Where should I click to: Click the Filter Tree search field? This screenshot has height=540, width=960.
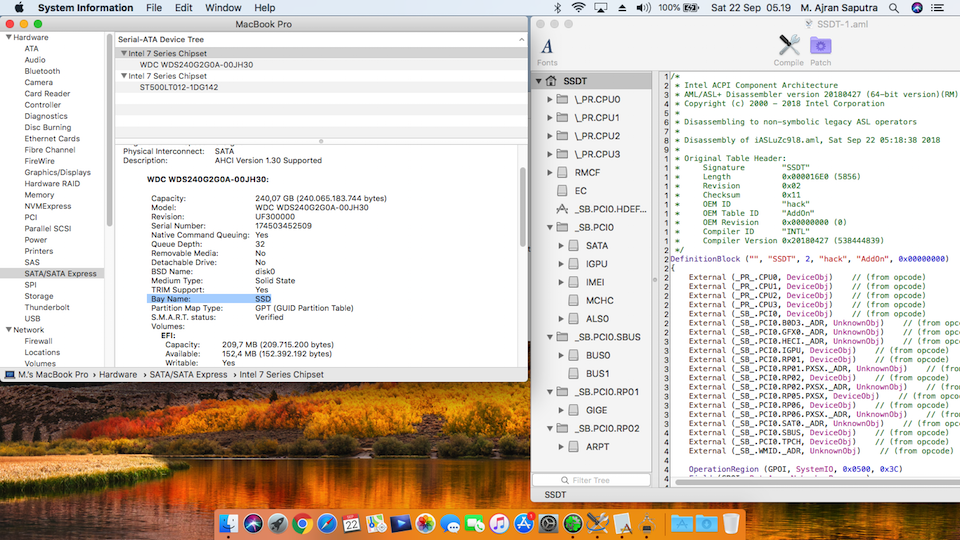tap(591, 480)
